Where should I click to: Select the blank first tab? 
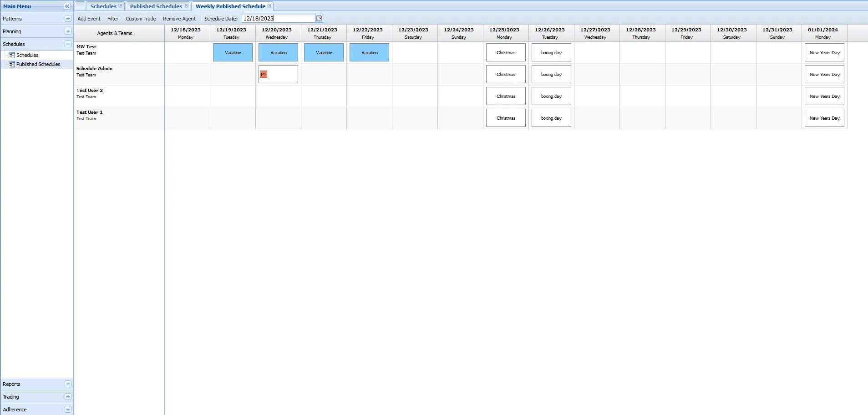(x=80, y=6)
